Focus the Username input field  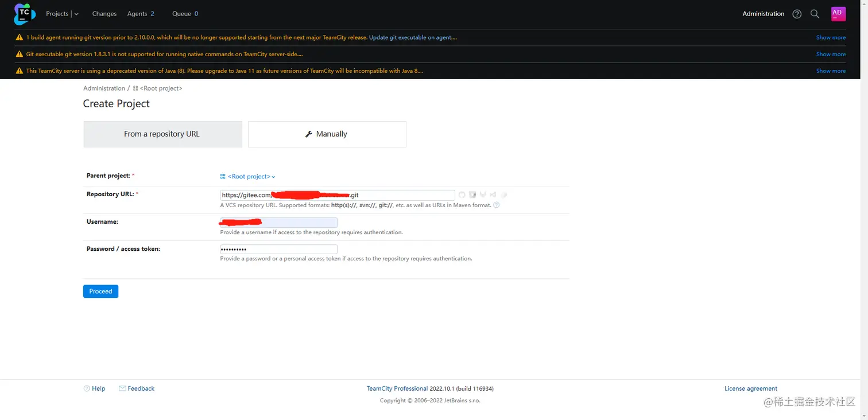pos(279,223)
